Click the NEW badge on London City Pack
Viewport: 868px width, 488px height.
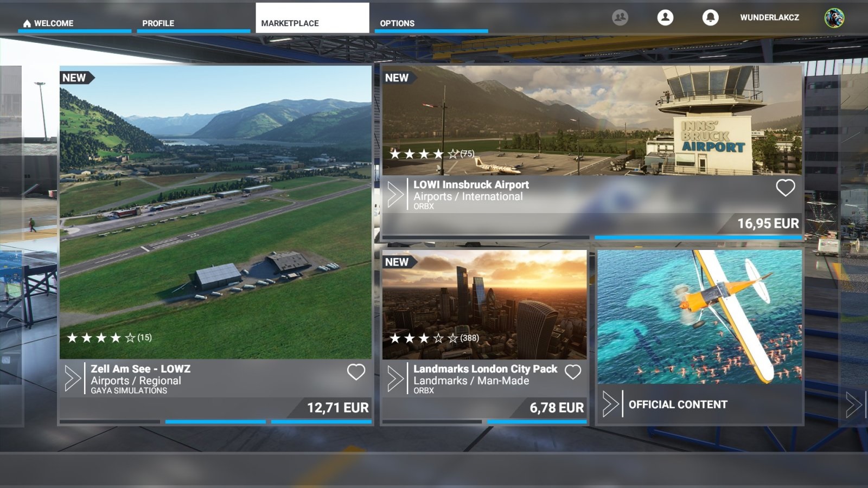(399, 262)
